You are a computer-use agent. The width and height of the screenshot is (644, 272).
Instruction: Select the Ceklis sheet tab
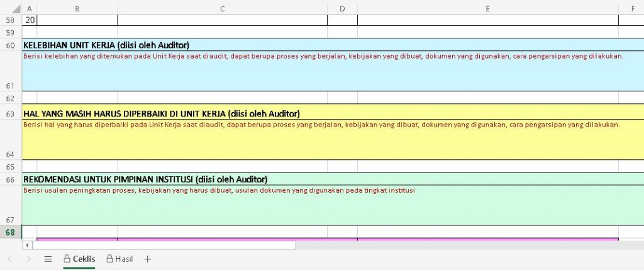79,259
